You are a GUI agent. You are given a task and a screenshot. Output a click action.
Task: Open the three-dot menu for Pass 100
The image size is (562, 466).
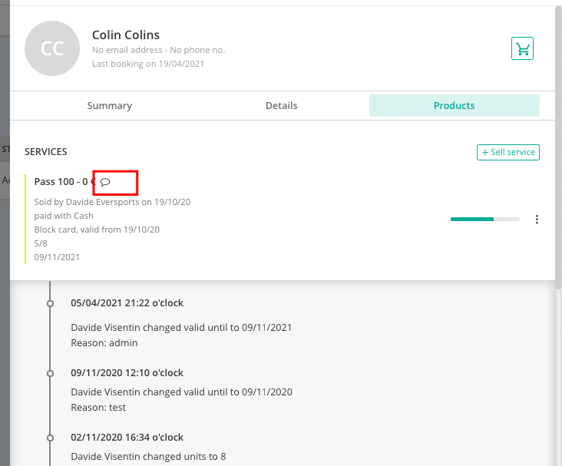tap(537, 219)
